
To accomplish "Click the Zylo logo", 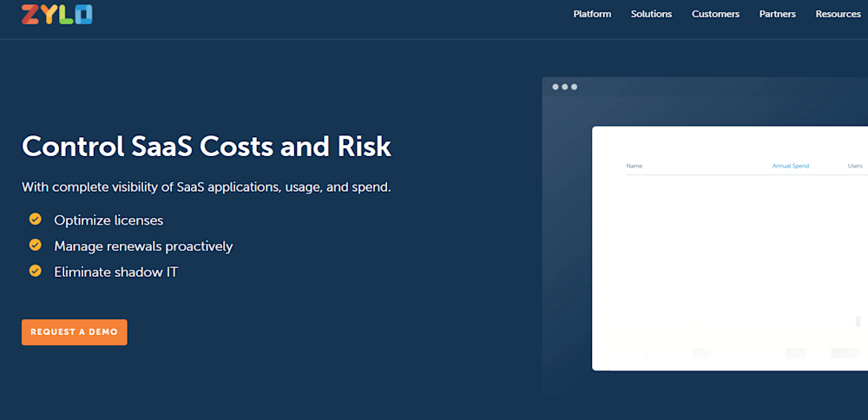I will coord(57,15).
